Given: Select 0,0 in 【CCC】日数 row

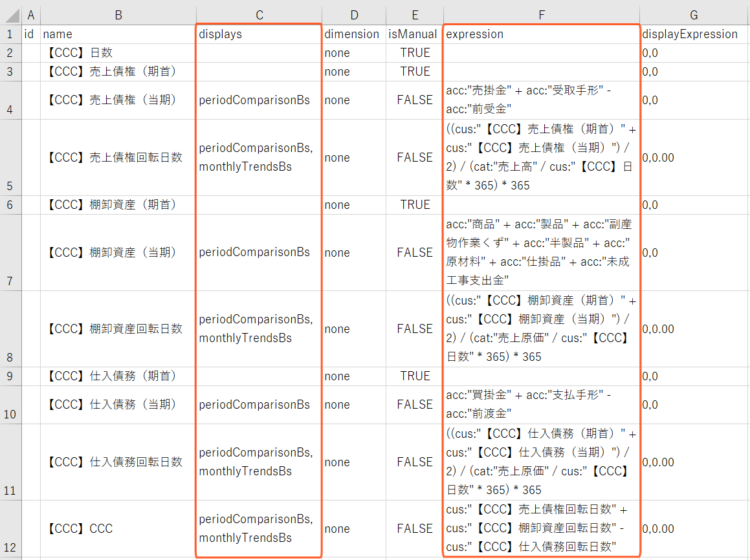Looking at the screenshot, I should [694, 53].
